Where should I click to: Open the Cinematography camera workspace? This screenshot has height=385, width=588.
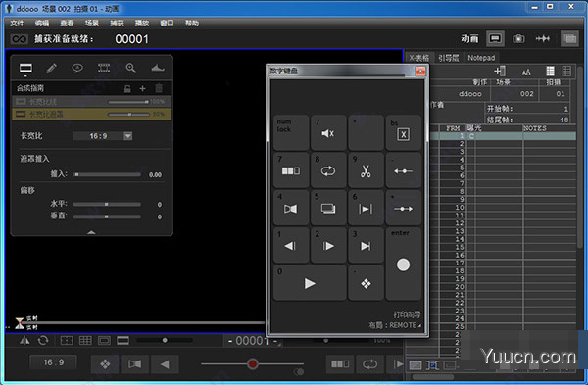click(x=518, y=38)
